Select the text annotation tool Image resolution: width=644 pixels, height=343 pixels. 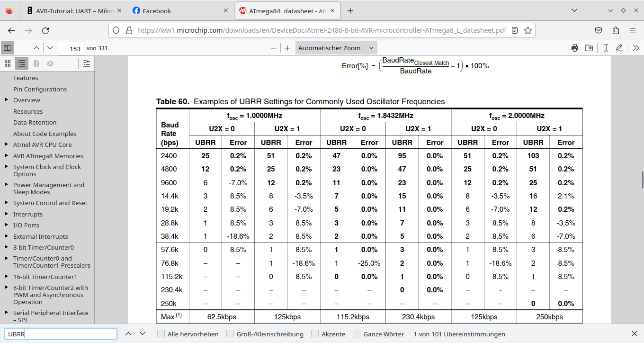tap(605, 48)
